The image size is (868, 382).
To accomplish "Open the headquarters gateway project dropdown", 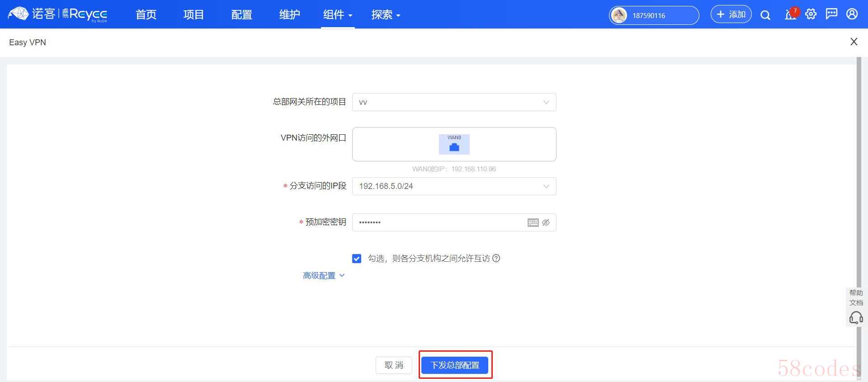I will click(x=454, y=102).
